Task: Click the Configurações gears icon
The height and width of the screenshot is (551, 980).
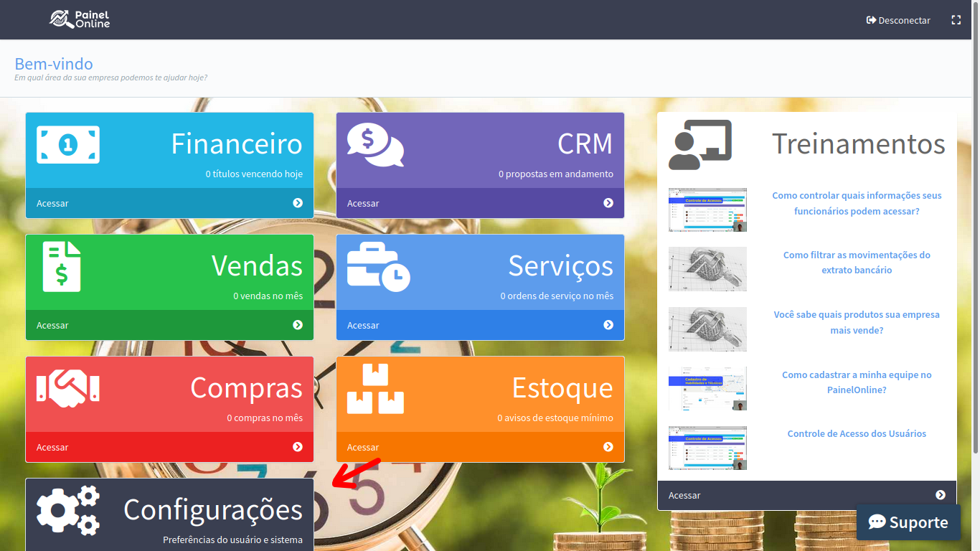Action: tap(68, 510)
